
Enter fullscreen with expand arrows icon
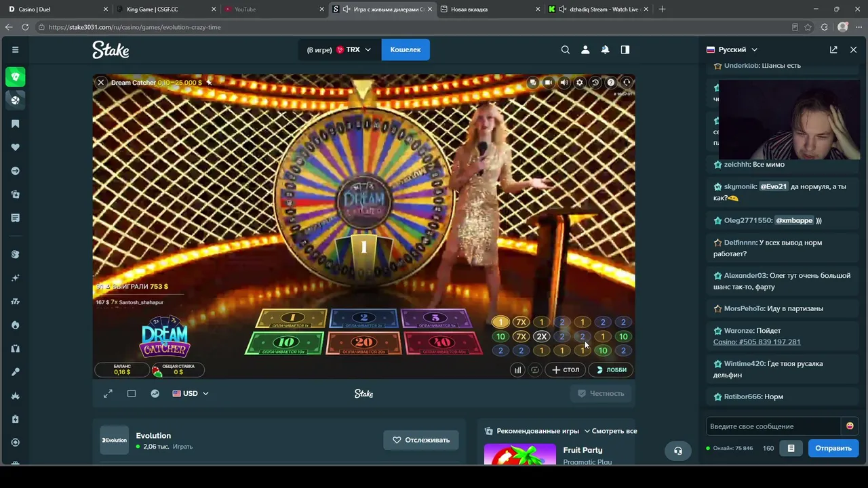coord(108,394)
